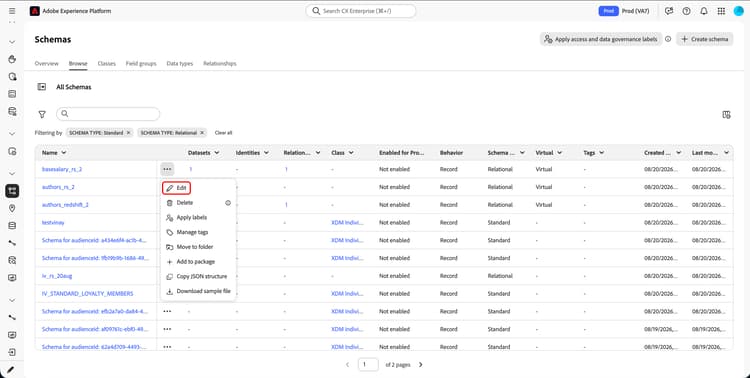Viewport: 750px width, 378px height.
Task: Click the Clear all filters link
Action: pyautogui.click(x=223, y=133)
